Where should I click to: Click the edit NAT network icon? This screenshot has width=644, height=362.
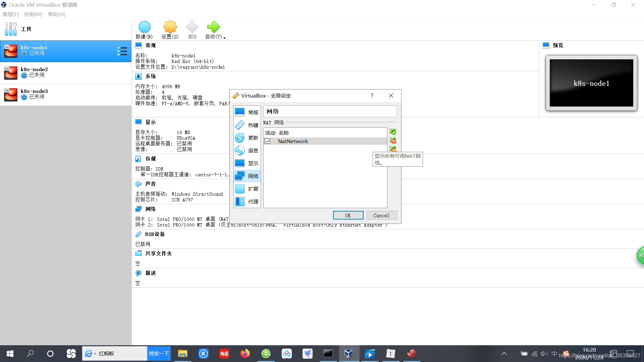point(393,149)
